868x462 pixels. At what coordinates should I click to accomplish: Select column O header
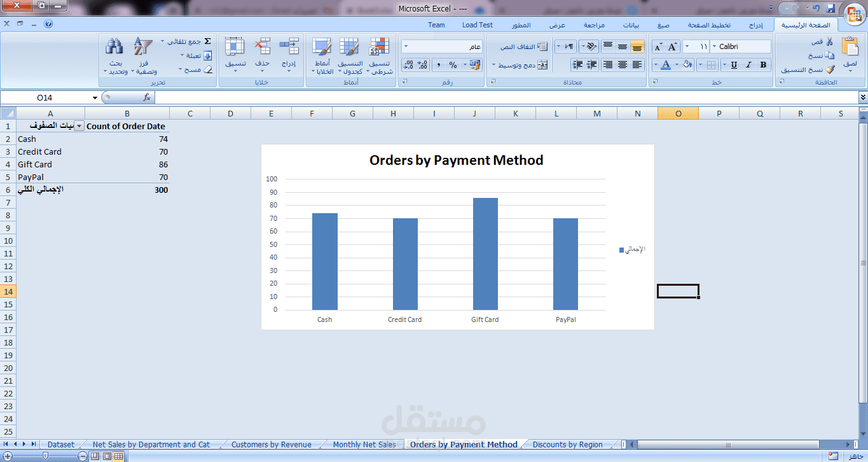tap(679, 113)
